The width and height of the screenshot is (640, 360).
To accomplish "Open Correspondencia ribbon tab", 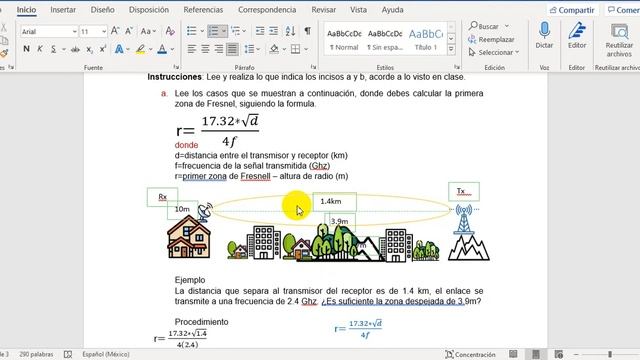I will (x=267, y=10).
